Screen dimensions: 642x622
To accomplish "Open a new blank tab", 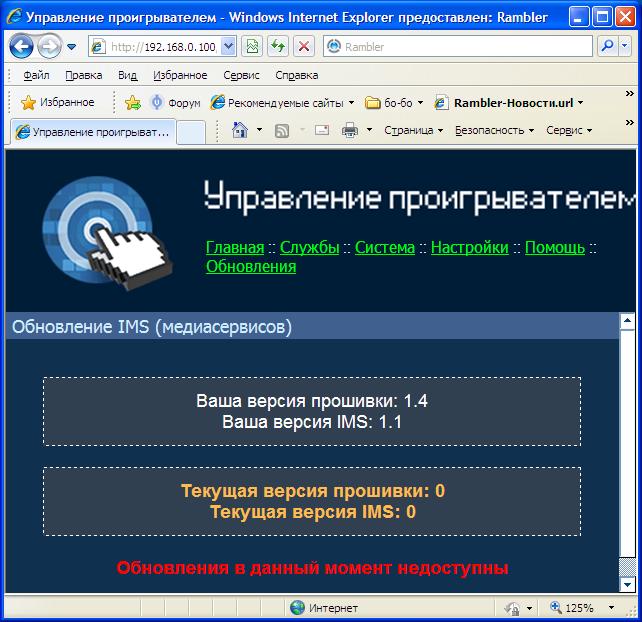I will tap(191, 133).
